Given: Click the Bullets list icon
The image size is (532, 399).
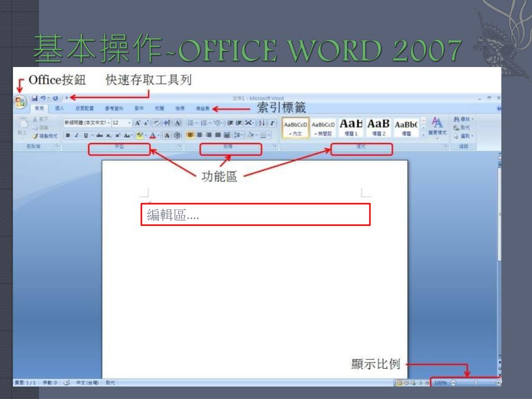Looking at the screenshot, I should pyautogui.click(x=190, y=123).
